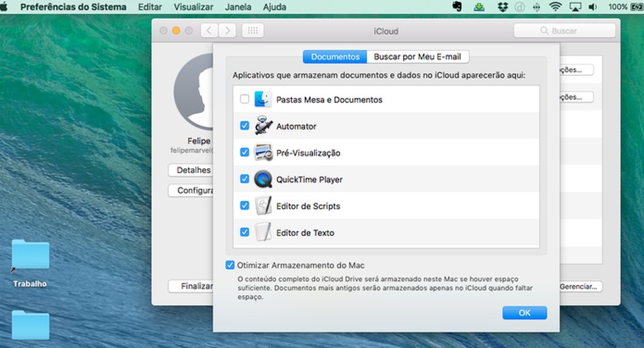This screenshot has height=348, width=644.
Task: Click the Automator robot icon
Action: tap(263, 126)
